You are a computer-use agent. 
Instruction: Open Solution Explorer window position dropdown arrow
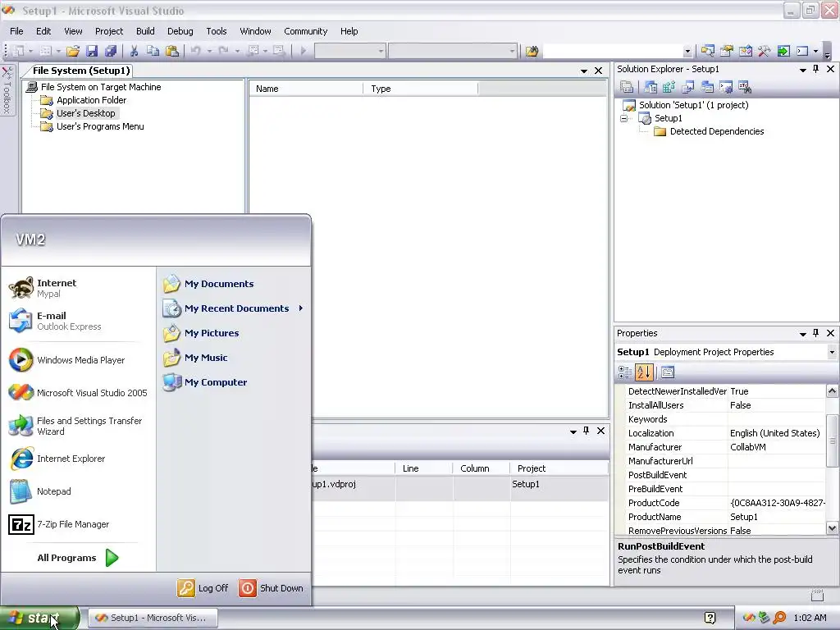click(x=802, y=70)
